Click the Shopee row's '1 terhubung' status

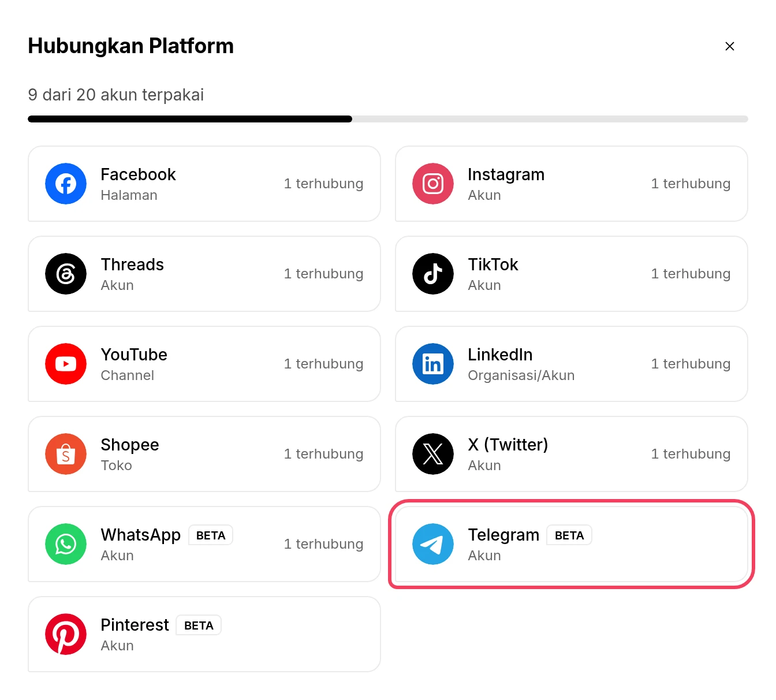pos(323,454)
